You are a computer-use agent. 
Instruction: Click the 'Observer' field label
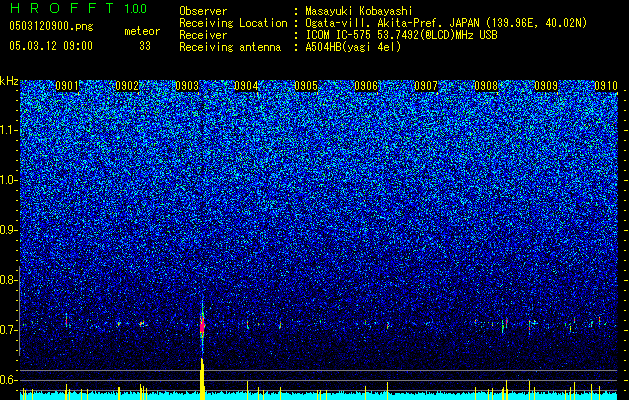203,11
